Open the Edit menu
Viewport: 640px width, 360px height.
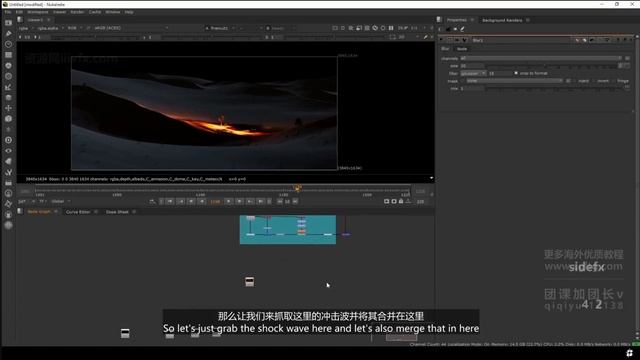pos(19,12)
